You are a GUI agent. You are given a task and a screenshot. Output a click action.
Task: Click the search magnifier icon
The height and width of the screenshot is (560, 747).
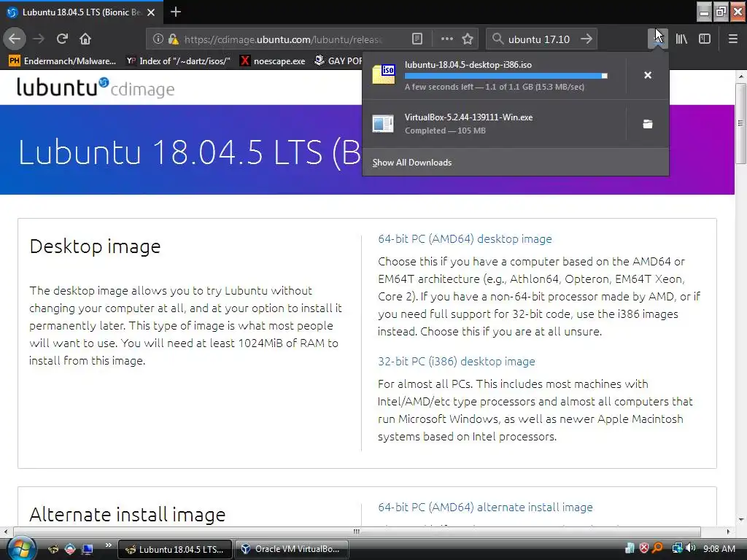coord(498,39)
